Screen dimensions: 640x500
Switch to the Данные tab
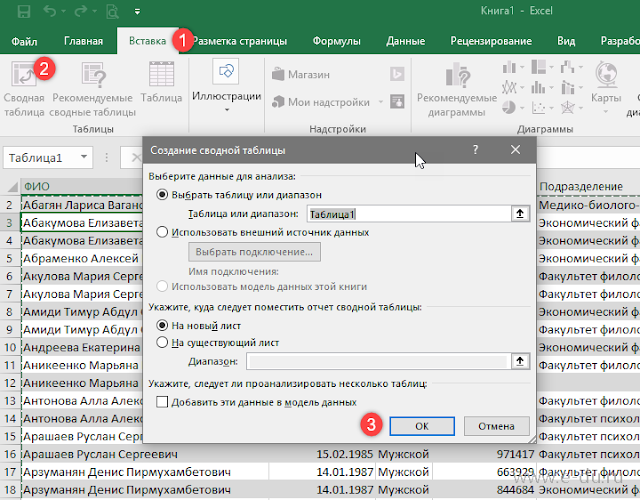[406, 41]
